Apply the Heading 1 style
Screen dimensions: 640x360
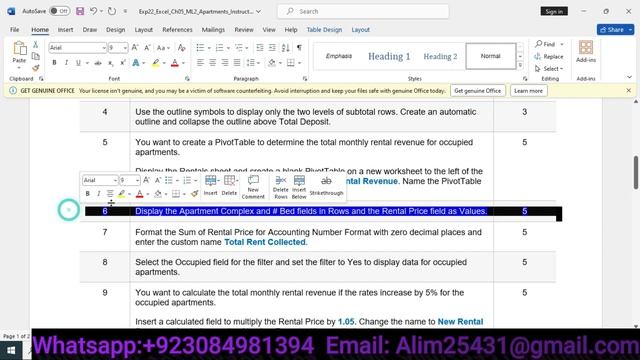pyautogui.click(x=389, y=56)
